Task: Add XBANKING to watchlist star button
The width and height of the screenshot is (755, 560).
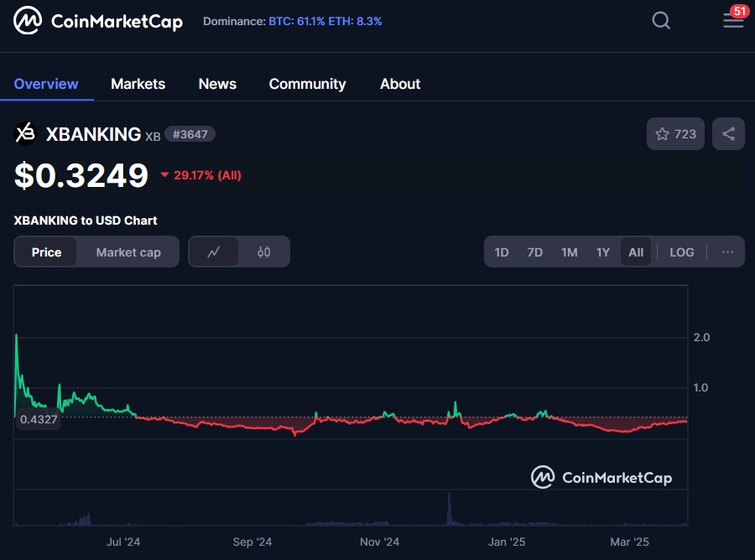Action: point(675,134)
